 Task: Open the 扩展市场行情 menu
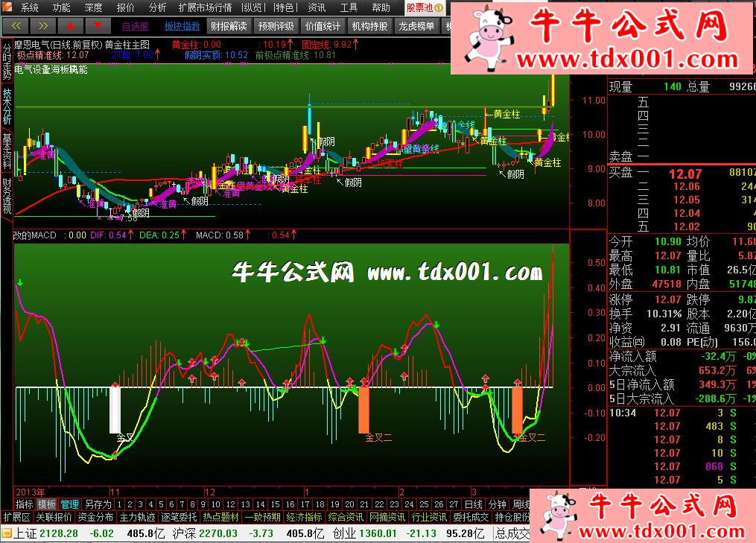[205, 7]
